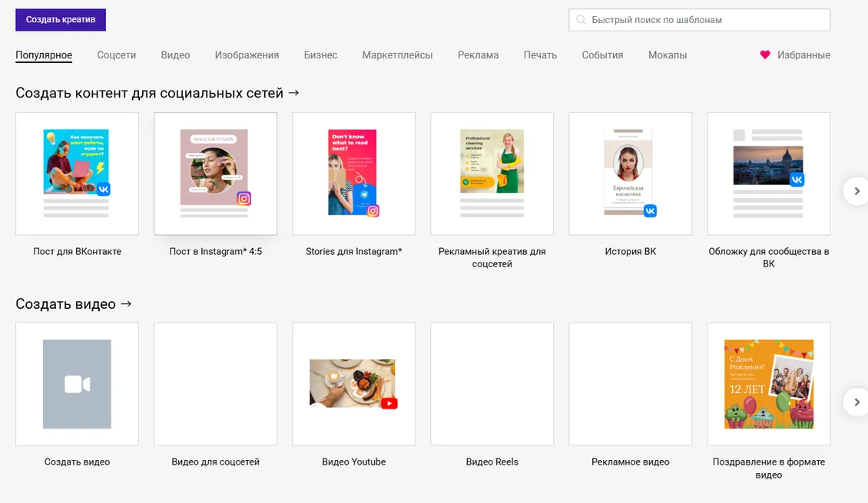Open the Рекламный креатив для соцсетей template

tap(492, 174)
